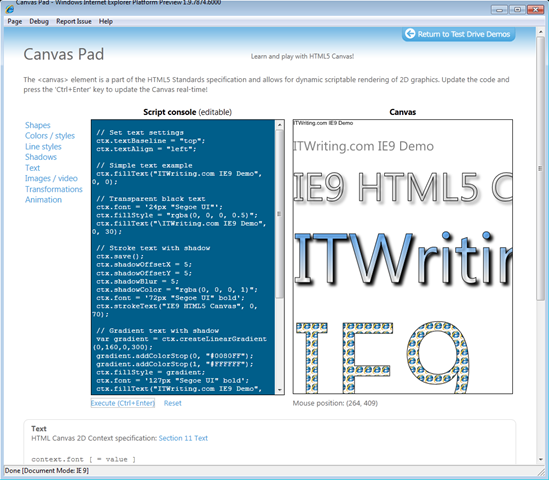Click the script console scroll up arrow
Screen dimensions: 549x480
coord(279,124)
